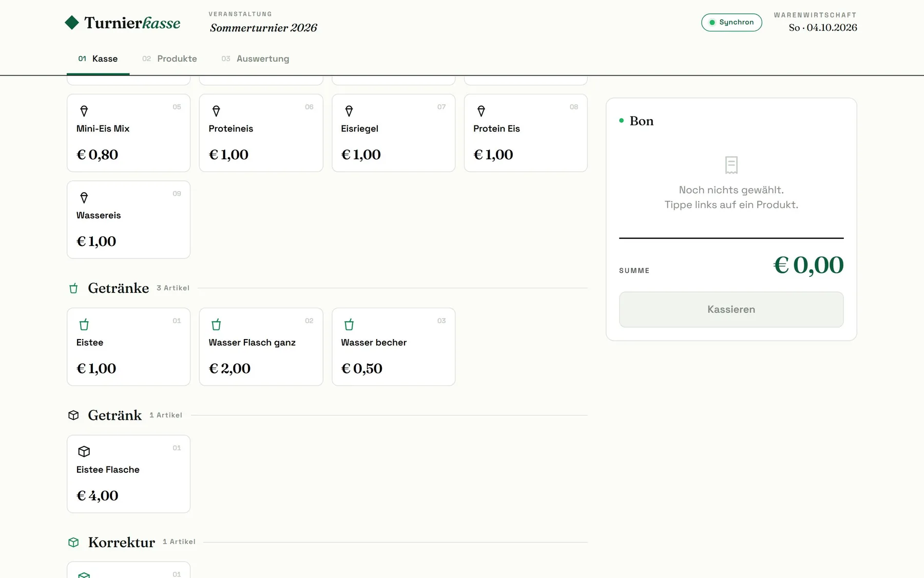Image resolution: width=924 pixels, height=578 pixels.
Task: Add Wasser becher for € 0,50
Action: coord(393,347)
